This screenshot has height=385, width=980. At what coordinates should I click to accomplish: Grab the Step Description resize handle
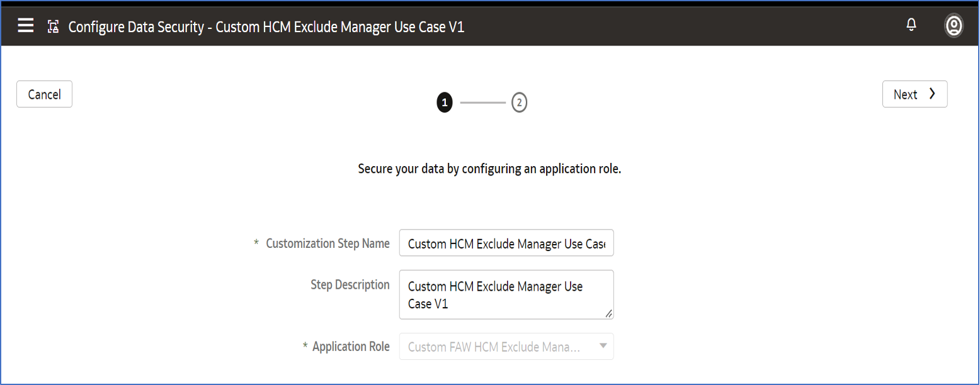(608, 313)
